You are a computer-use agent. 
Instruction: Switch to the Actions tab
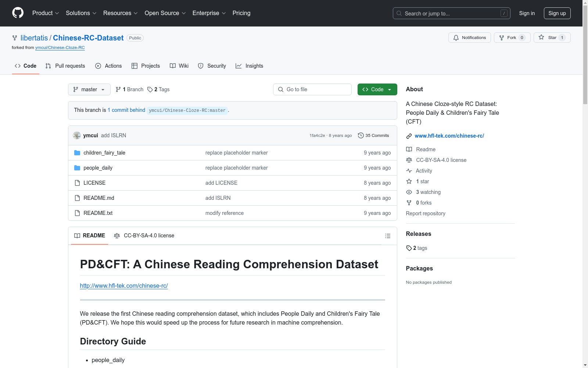pos(108,66)
